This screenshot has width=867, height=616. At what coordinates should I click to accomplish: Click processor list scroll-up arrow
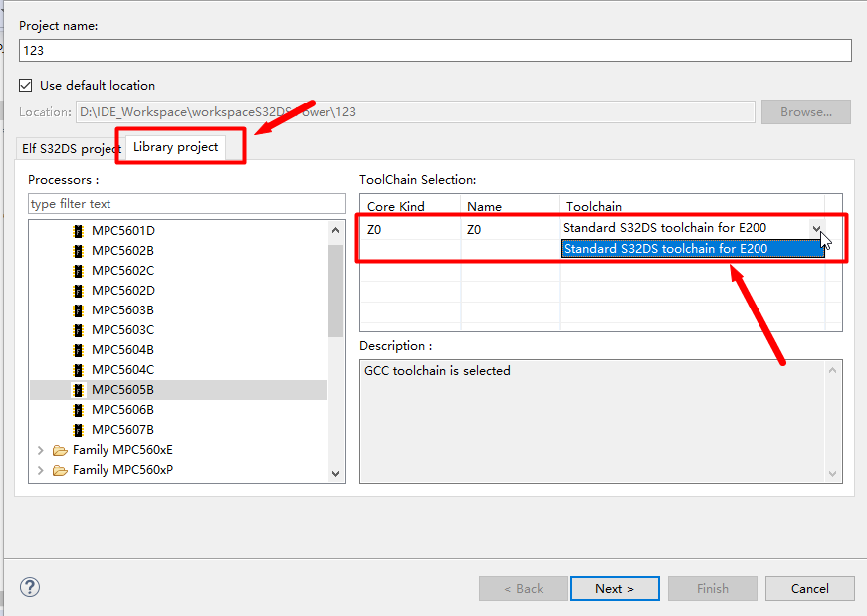pos(335,230)
